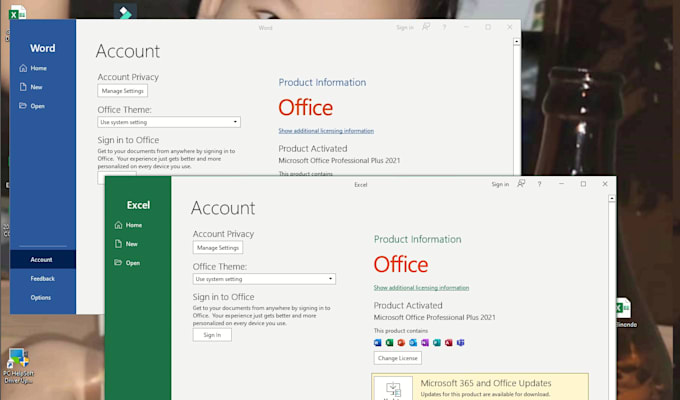Click the Microsoft 365 and Office Updates heading
Image resolution: width=680 pixels, height=400 pixels.
coord(486,383)
